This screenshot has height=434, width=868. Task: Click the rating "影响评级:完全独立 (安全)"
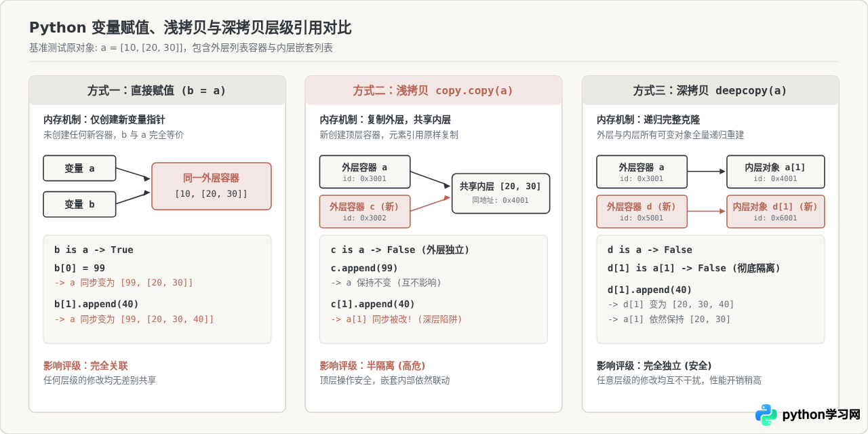[x=654, y=366]
